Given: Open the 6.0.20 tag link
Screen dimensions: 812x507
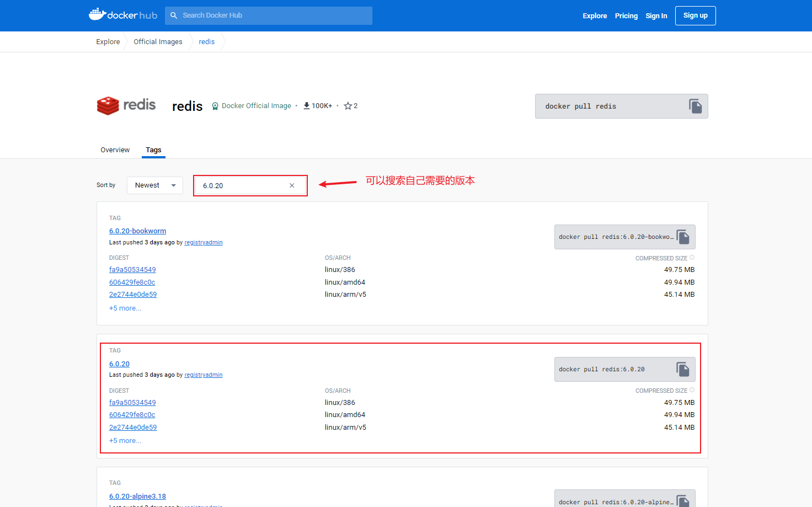Looking at the screenshot, I should [119, 364].
